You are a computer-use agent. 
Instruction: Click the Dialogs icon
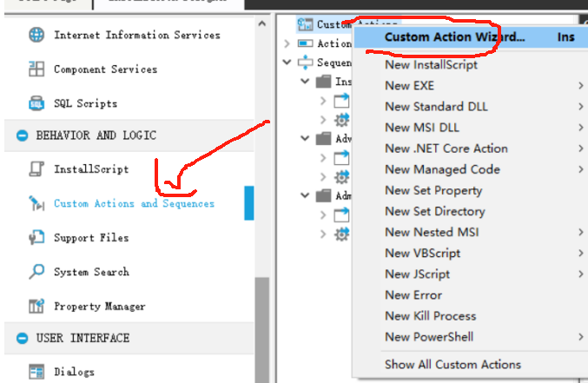(x=36, y=372)
